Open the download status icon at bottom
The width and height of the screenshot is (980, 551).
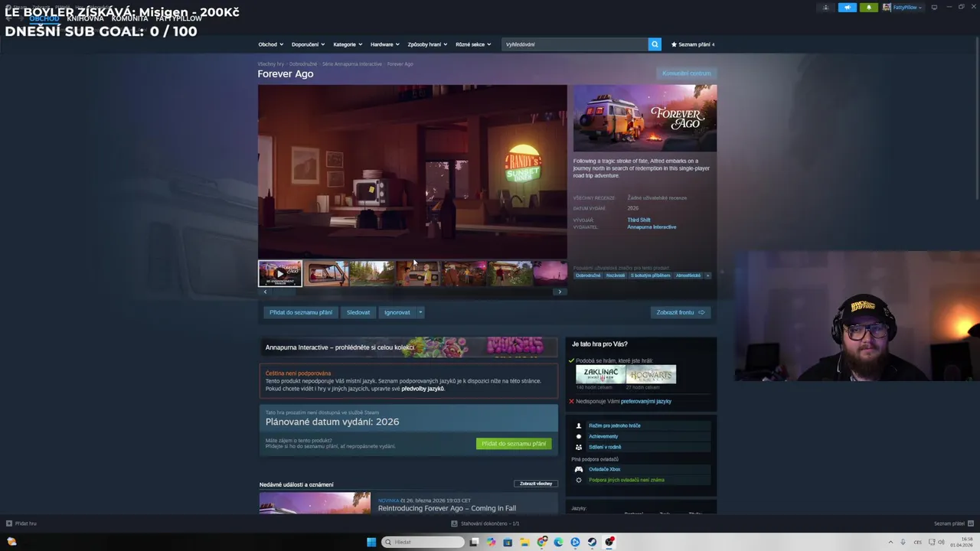coord(454,523)
